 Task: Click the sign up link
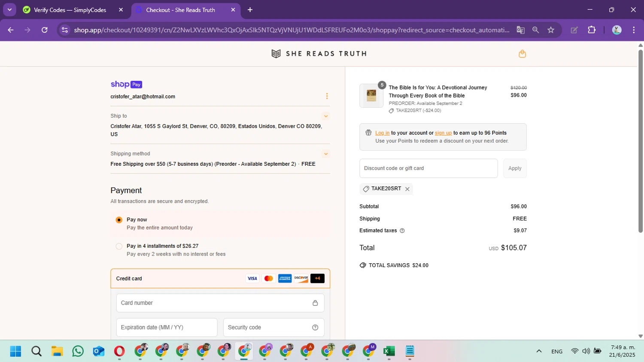coord(443,133)
